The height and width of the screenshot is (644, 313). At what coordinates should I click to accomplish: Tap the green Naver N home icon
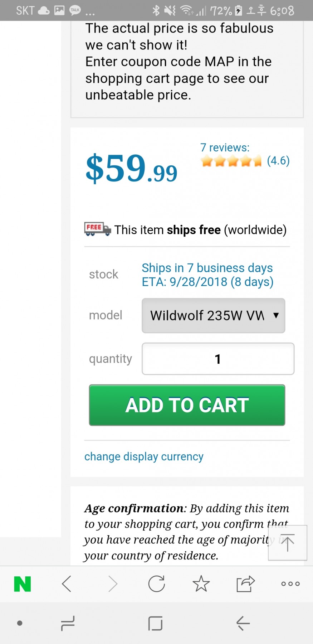[x=22, y=584]
